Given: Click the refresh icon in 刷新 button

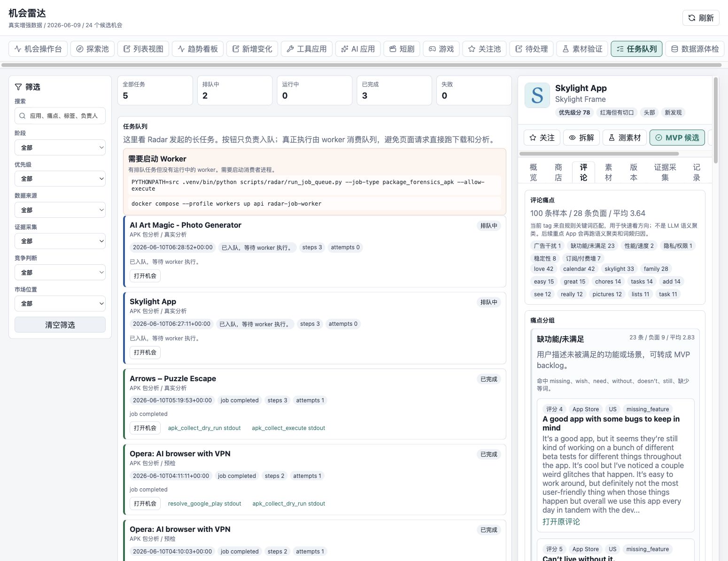Looking at the screenshot, I should coord(691,18).
